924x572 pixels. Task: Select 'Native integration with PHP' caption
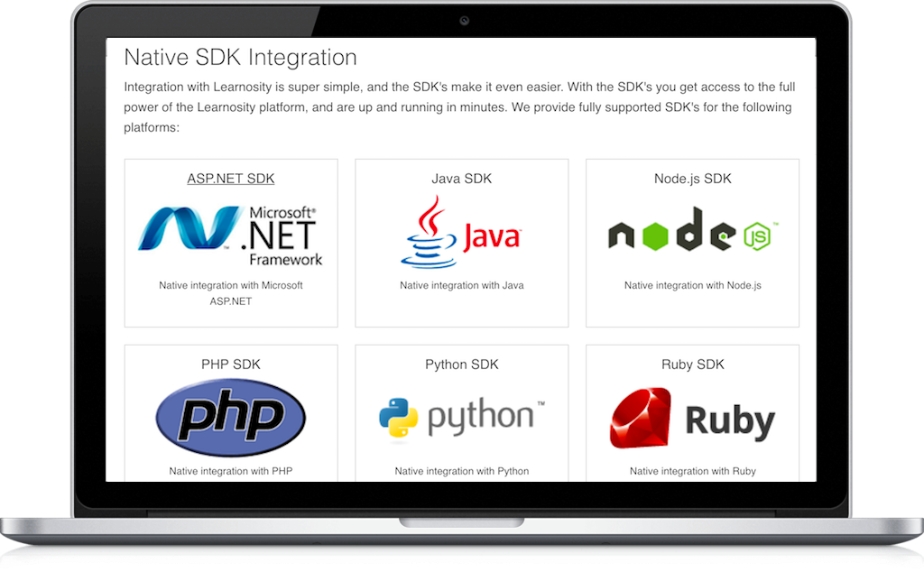tap(230, 471)
